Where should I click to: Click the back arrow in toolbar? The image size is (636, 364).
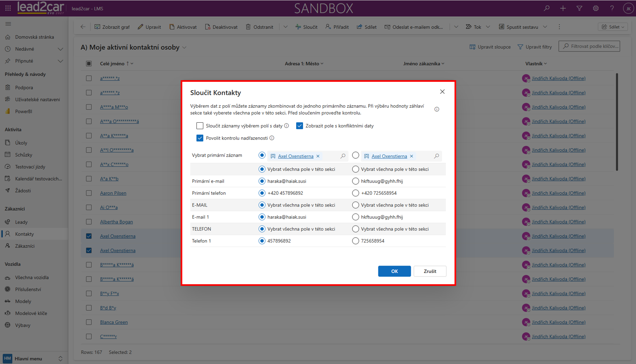pyautogui.click(x=83, y=27)
